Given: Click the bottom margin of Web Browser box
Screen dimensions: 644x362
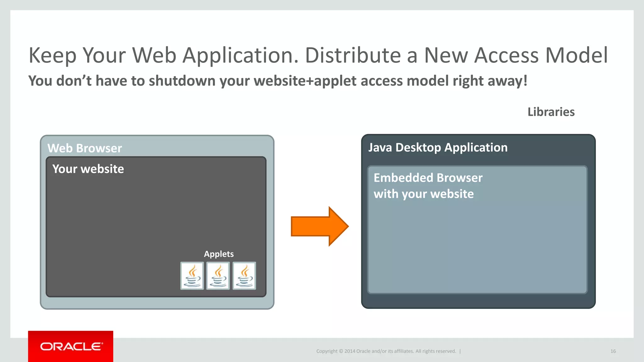Looking at the screenshot, I should (157, 303).
